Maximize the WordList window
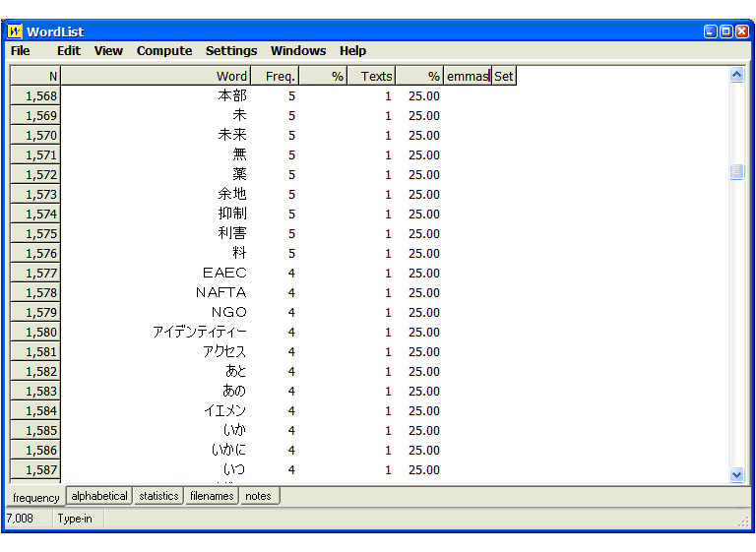 (725, 31)
